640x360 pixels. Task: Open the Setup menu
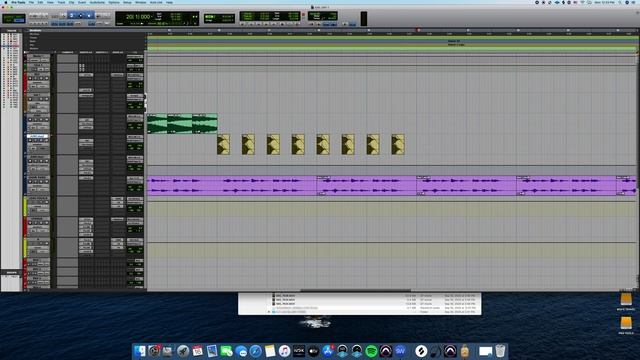tap(127, 2)
